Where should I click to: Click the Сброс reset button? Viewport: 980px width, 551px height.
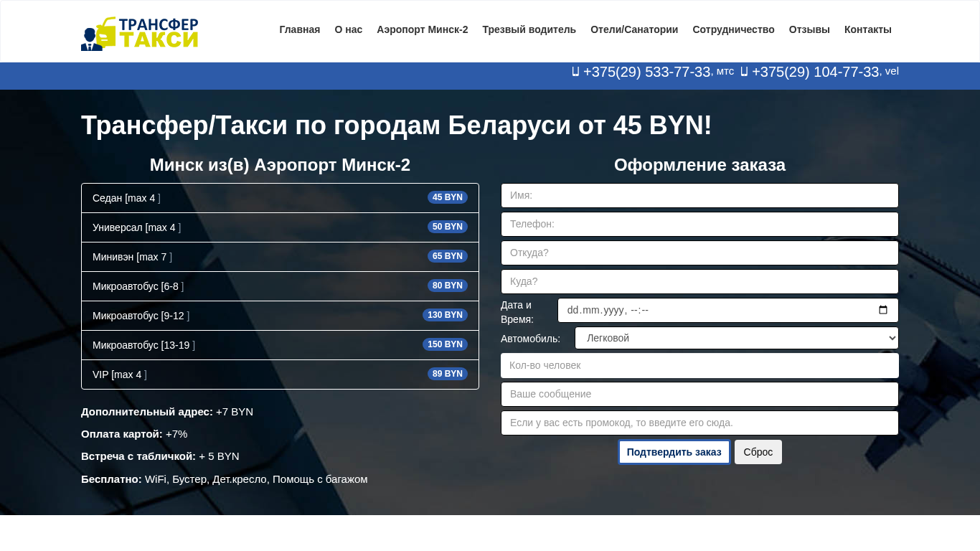758,452
